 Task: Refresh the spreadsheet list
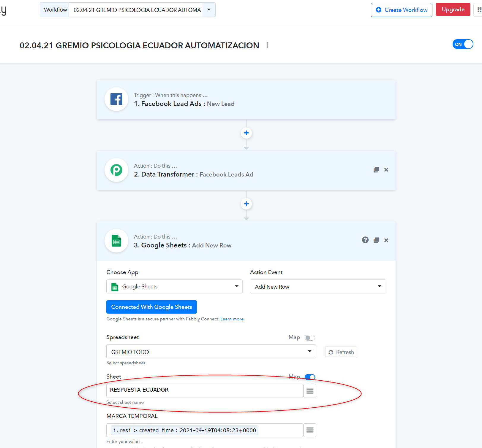pos(341,352)
